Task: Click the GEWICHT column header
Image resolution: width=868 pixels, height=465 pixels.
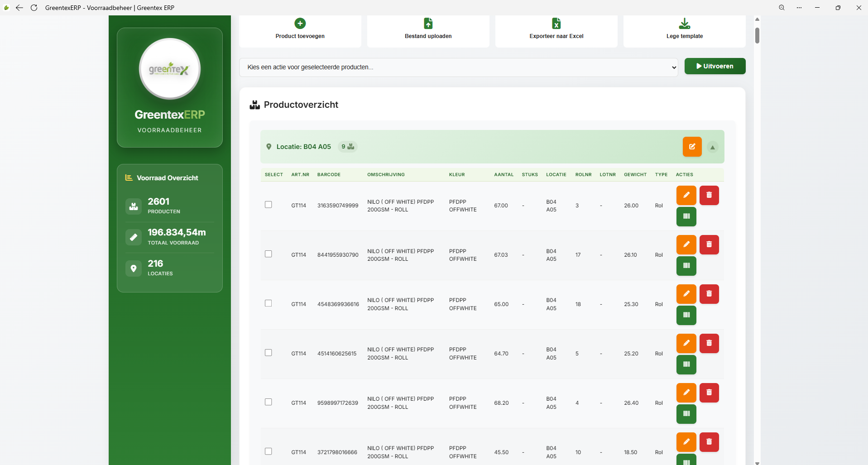Action: point(635,175)
